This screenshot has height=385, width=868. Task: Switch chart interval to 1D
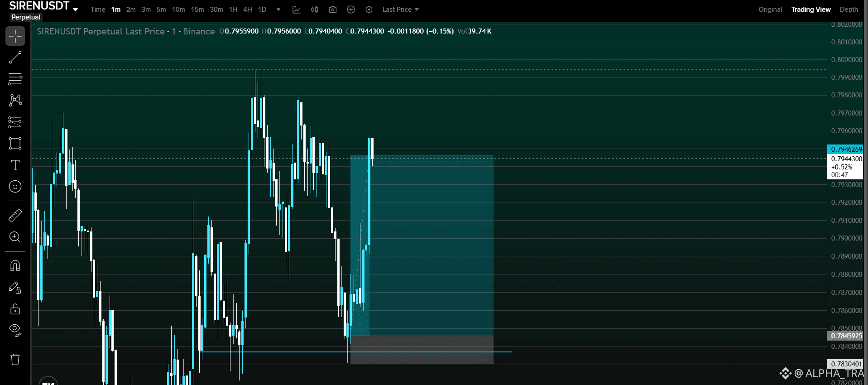pyautogui.click(x=262, y=10)
